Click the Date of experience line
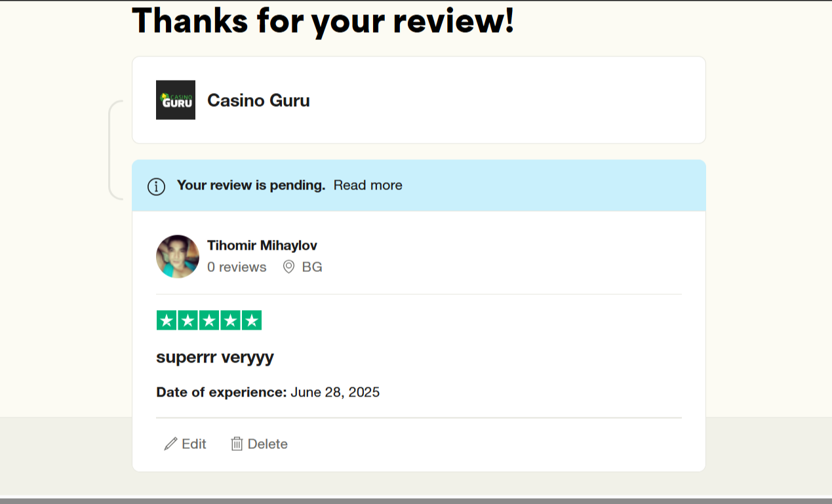Viewport: 832px width, 504px height. click(267, 393)
